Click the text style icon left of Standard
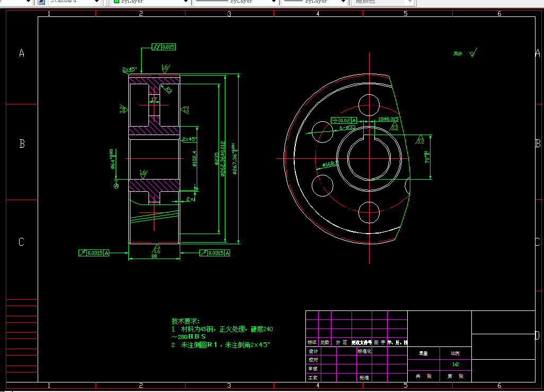 pyautogui.click(x=41, y=2)
